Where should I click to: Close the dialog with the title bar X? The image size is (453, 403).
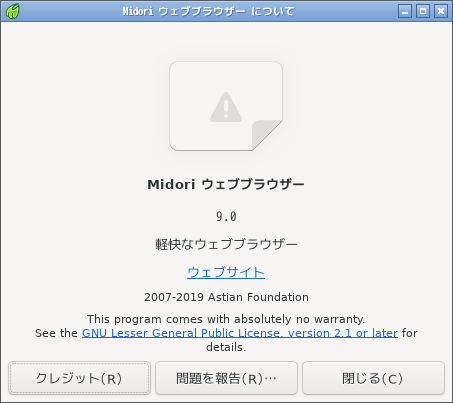(x=441, y=11)
